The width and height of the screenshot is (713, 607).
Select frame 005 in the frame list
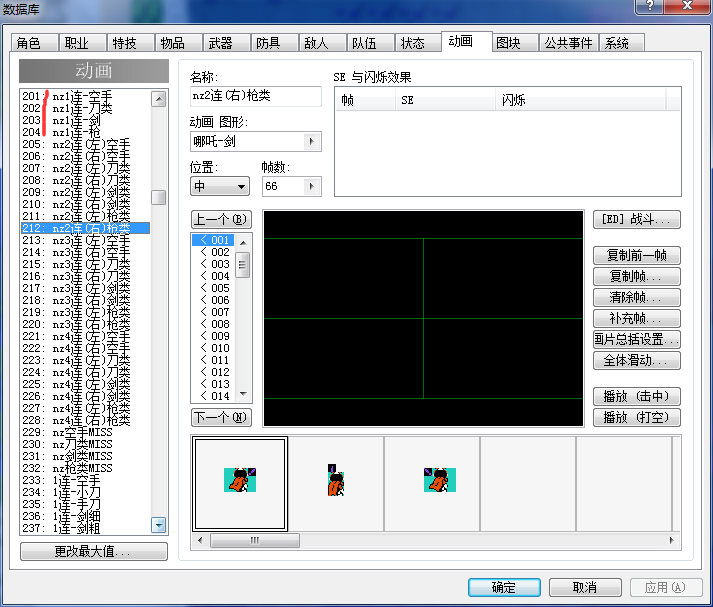(x=215, y=288)
